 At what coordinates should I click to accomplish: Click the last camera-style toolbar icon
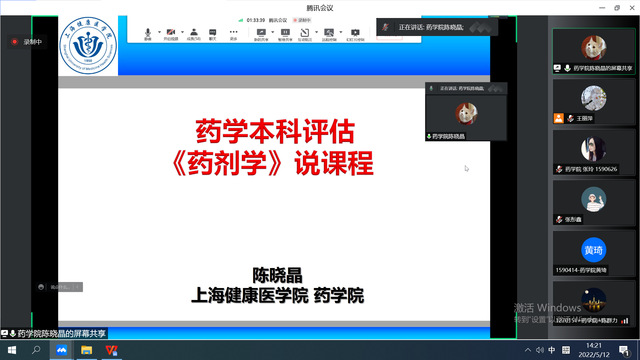tap(355, 34)
